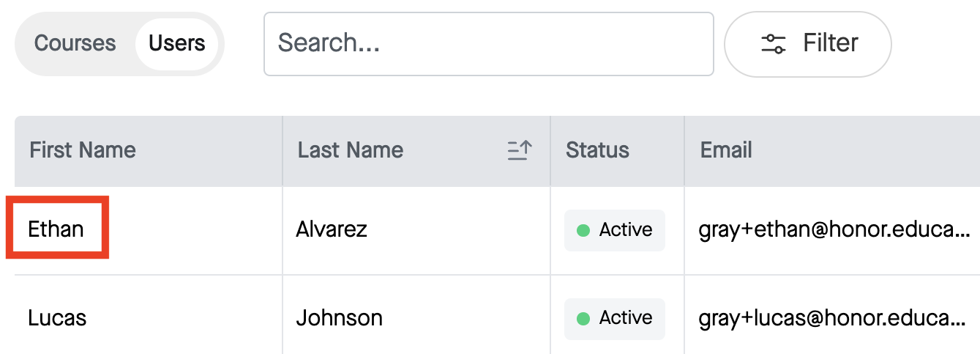980x354 pixels.
Task: Click Lucas's green active status dot
Action: tap(583, 318)
